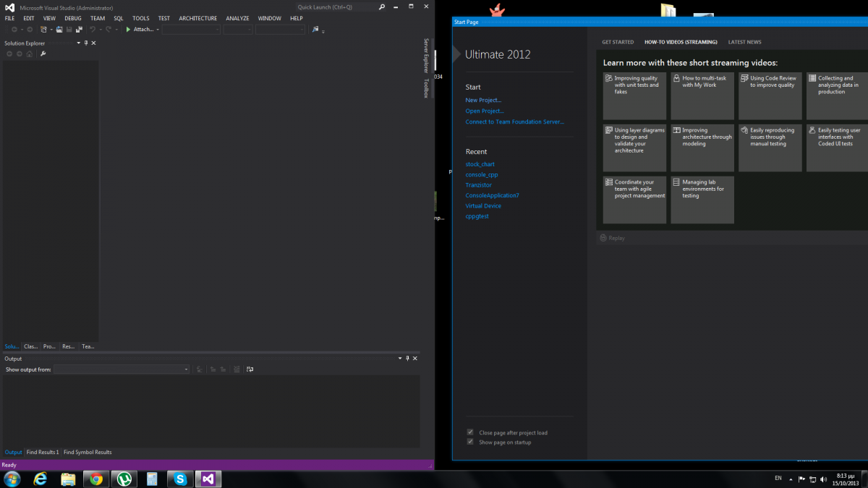Screen dimensions: 868x488
Task: Open the TOOLS menu
Action: point(141,18)
